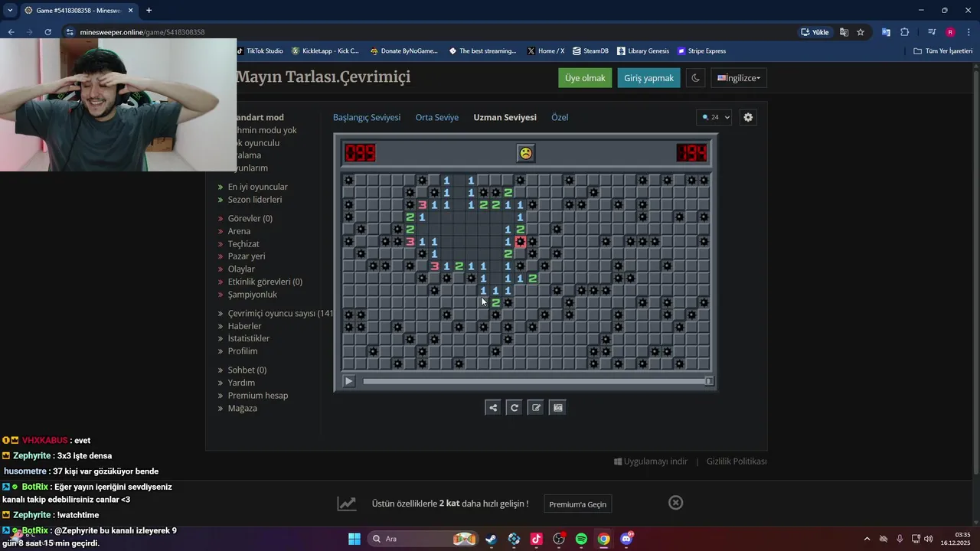
Task: Switch to Başlangıç Seviyesi tab
Action: 367,117
